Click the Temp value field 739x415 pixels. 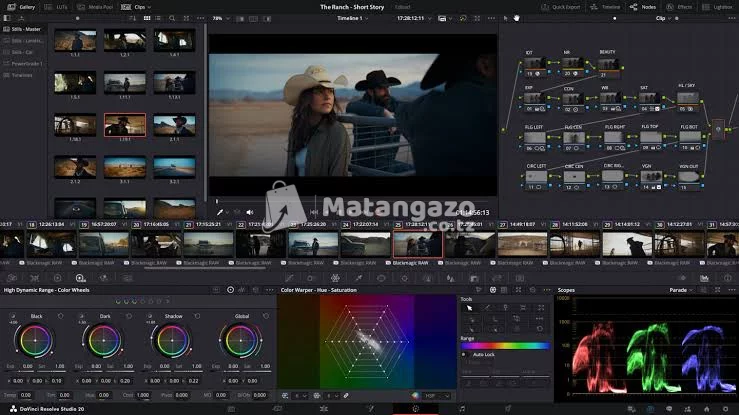pos(26,395)
